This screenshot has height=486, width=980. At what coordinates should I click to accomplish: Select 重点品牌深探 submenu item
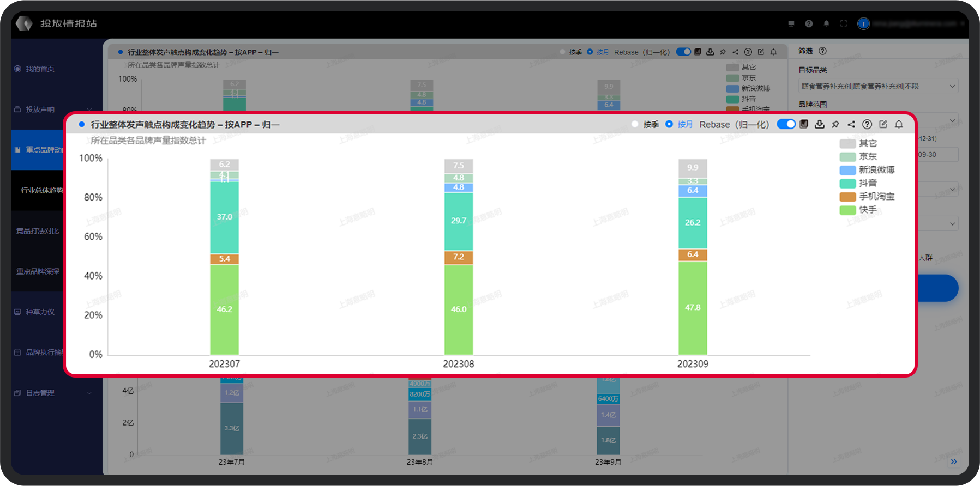[x=38, y=271]
